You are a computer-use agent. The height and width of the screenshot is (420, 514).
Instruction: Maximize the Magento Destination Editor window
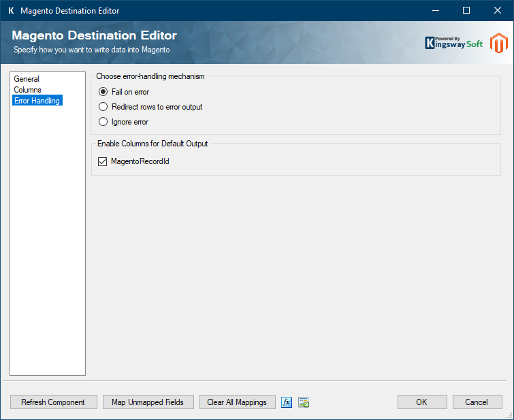[x=466, y=10]
